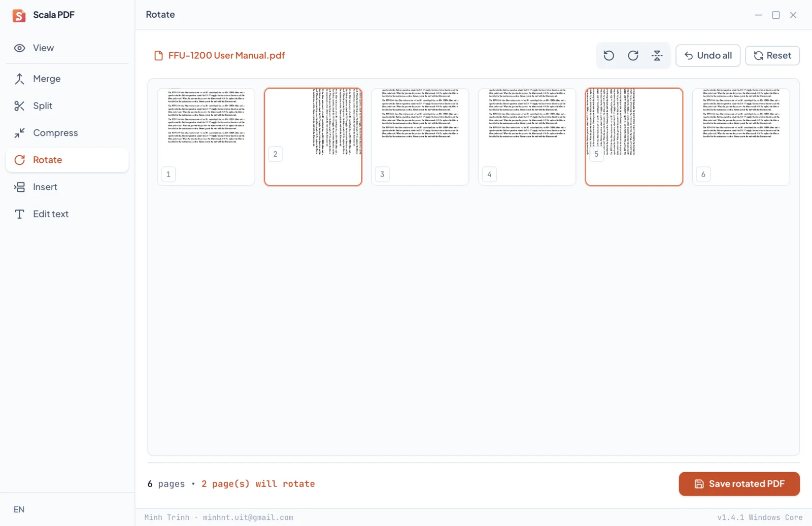Click the compress arrows icon

(19, 133)
